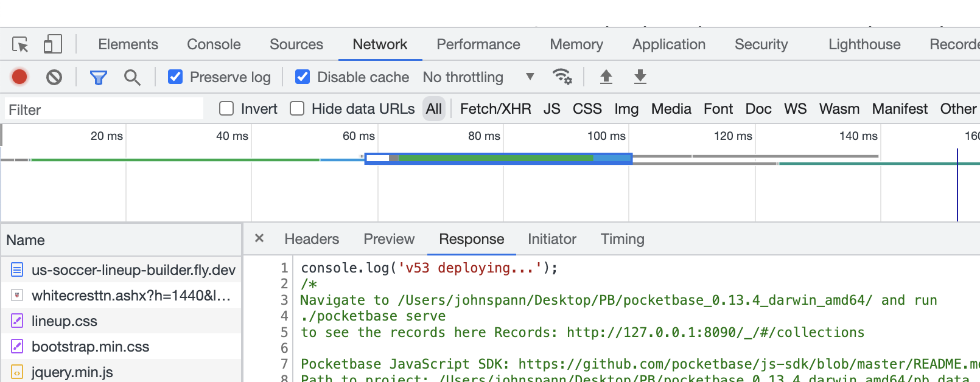The height and width of the screenshot is (382, 980).
Task: Toggle the device toolbar icon
Action: [x=53, y=44]
